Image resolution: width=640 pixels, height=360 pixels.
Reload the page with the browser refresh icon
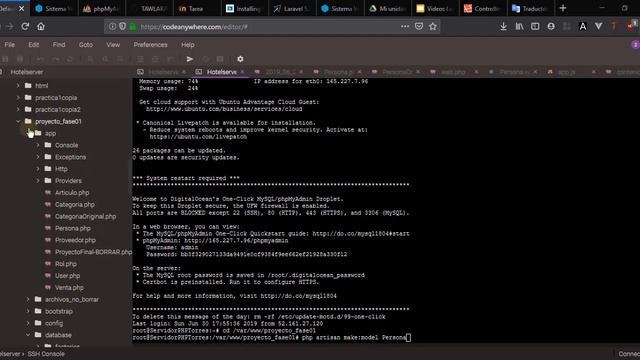[25, 27]
